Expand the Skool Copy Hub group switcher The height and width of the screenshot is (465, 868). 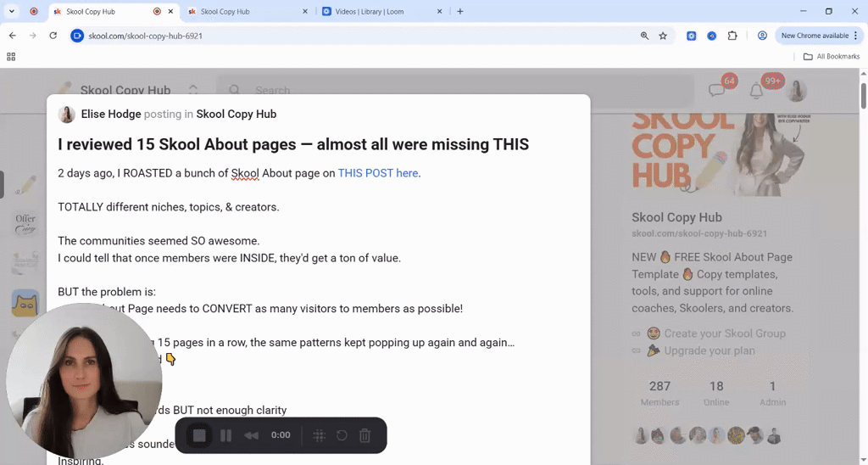click(193, 90)
